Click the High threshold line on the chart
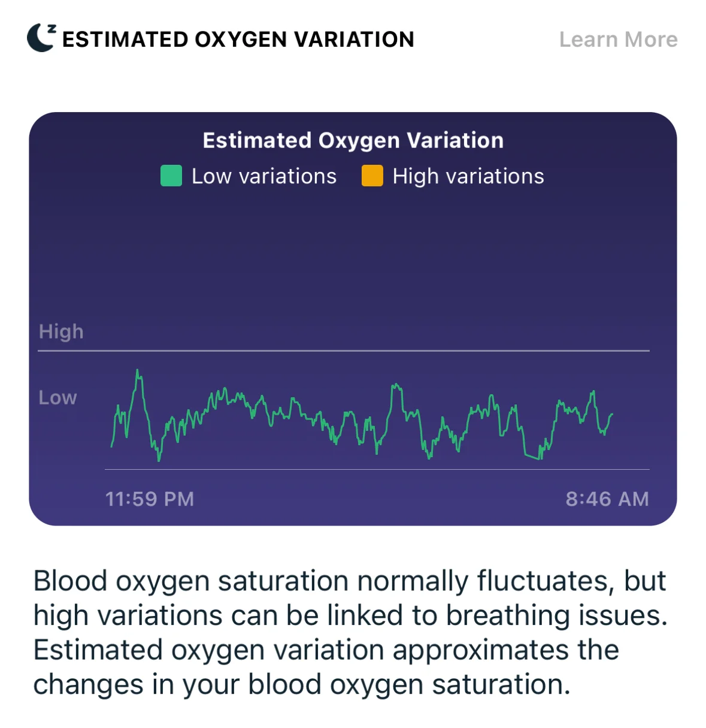Viewport: 706px width, 728px height. (359, 351)
